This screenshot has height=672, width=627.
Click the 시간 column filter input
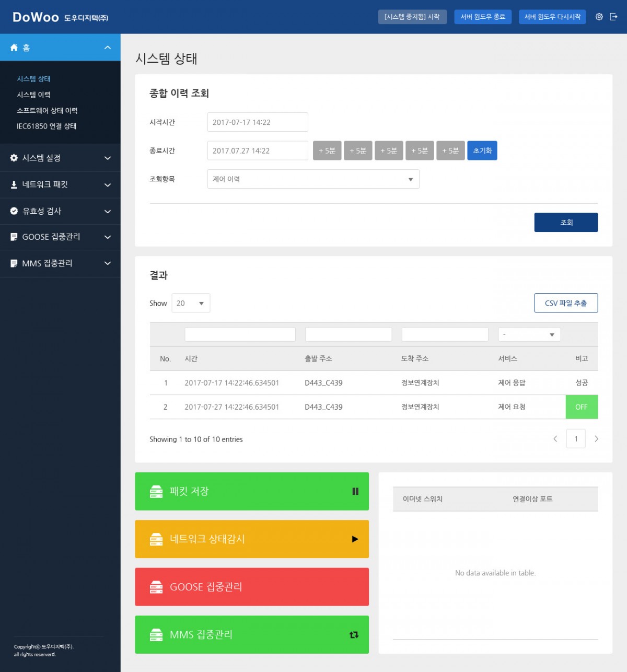240,334
